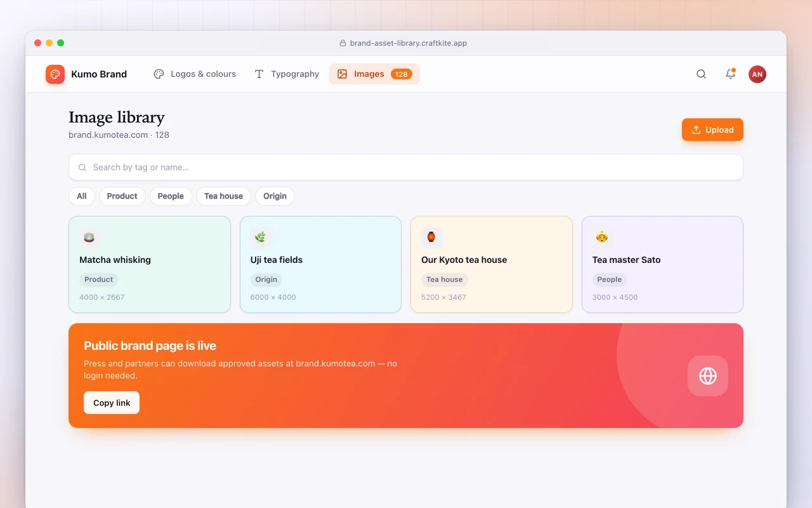The image size is (812, 508).
Task: Go to the Logos & colours tab
Action: pos(195,74)
